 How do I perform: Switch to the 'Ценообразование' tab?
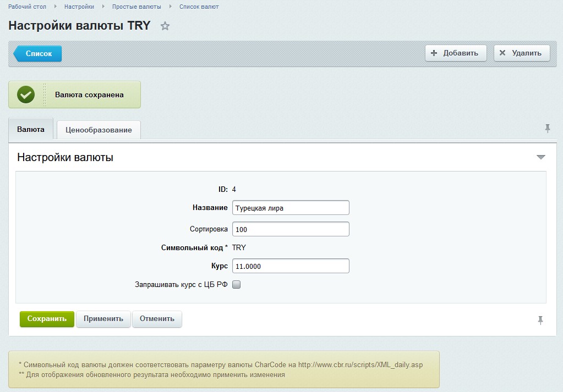click(x=99, y=130)
